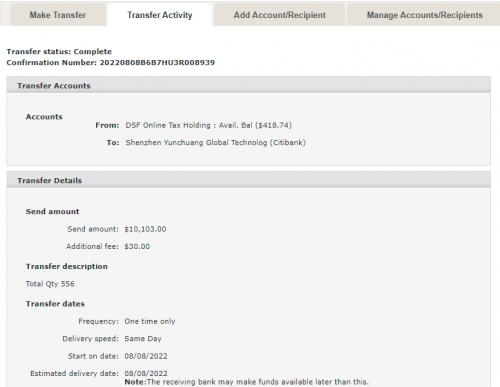Viewport: 500px width, 387px height.
Task: Click the note about receiving bank availability
Action: 247,382
